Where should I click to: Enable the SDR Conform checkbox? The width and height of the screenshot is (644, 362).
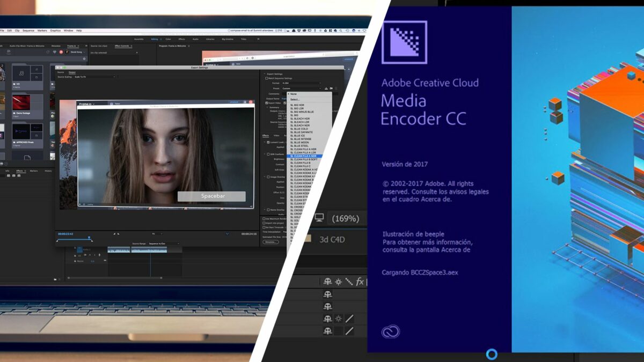click(x=268, y=154)
